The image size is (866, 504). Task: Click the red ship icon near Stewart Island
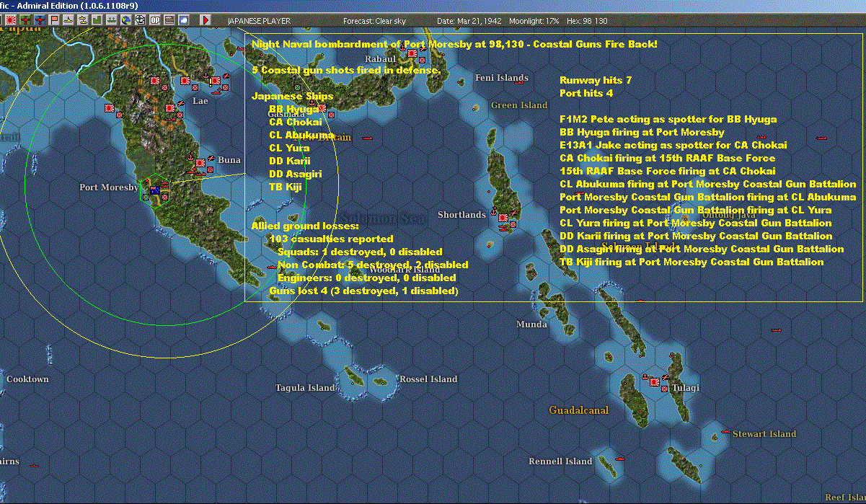point(725,433)
